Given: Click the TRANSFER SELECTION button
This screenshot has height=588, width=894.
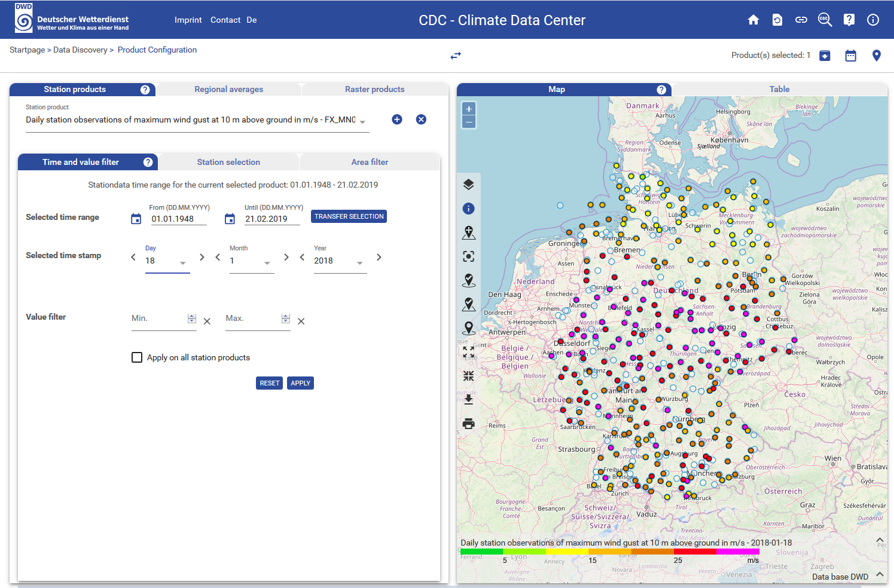Looking at the screenshot, I should pyautogui.click(x=349, y=216).
